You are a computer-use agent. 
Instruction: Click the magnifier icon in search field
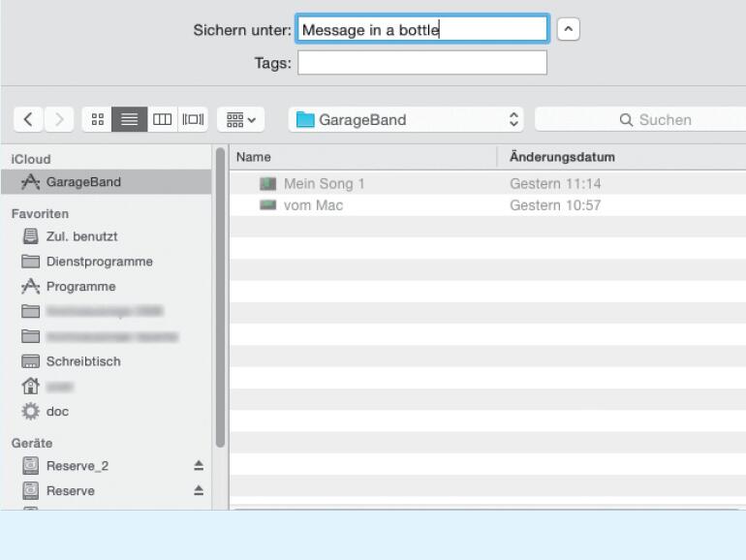[626, 120]
